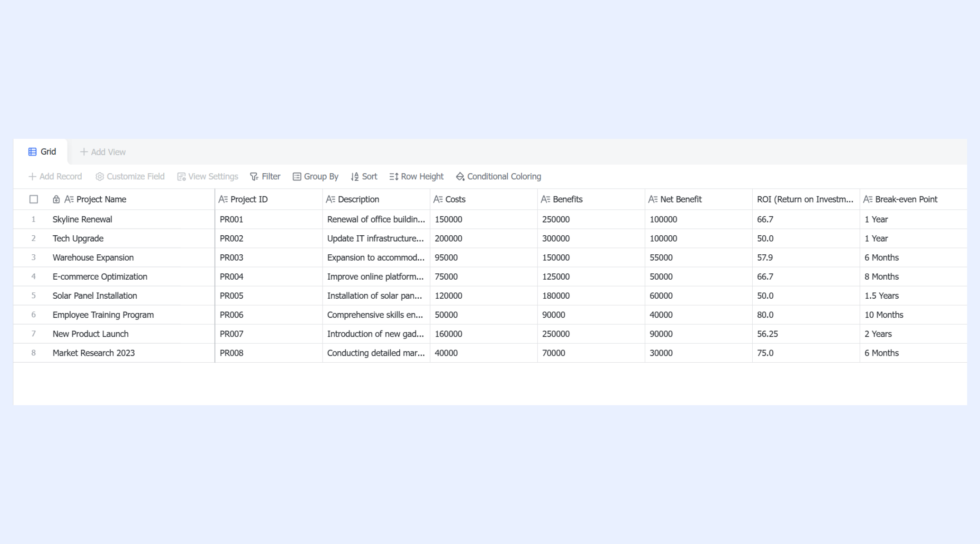Click the 95000 costs cell

tap(484, 257)
